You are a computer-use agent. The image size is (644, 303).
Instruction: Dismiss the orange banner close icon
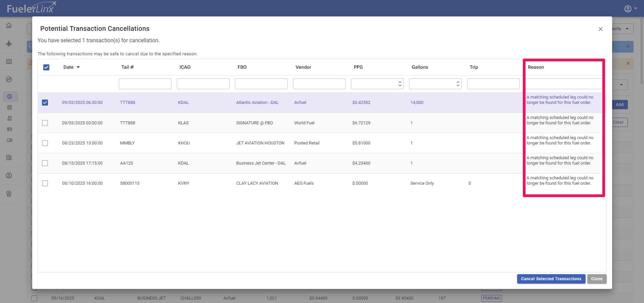(x=628, y=63)
